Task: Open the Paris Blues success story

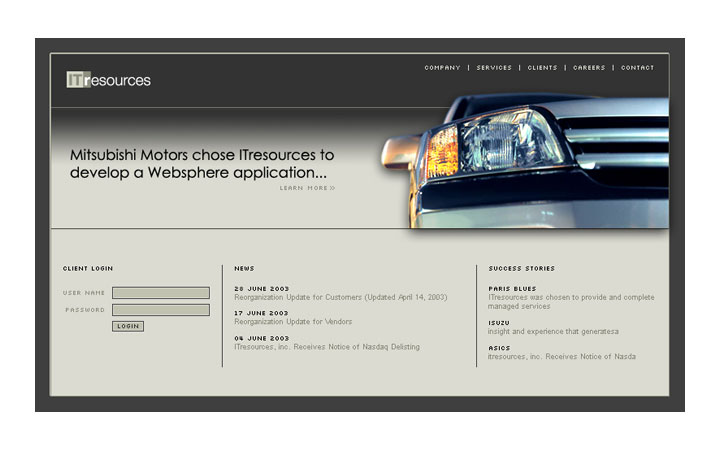Action: pos(512,288)
